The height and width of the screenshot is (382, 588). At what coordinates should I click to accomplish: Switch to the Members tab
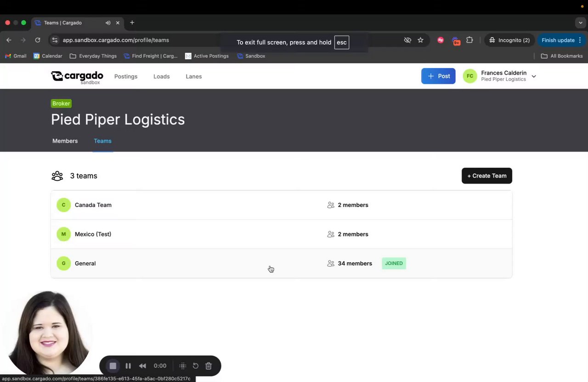click(65, 141)
